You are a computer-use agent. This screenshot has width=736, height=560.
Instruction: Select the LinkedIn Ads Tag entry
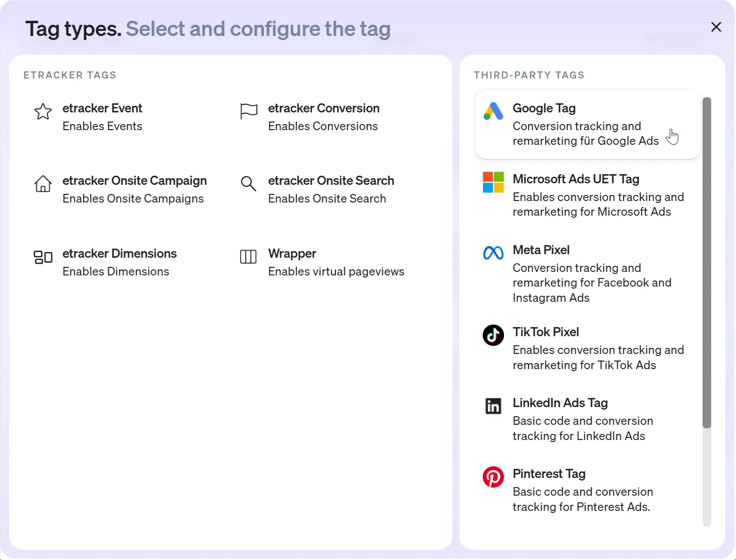pos(583,419)
